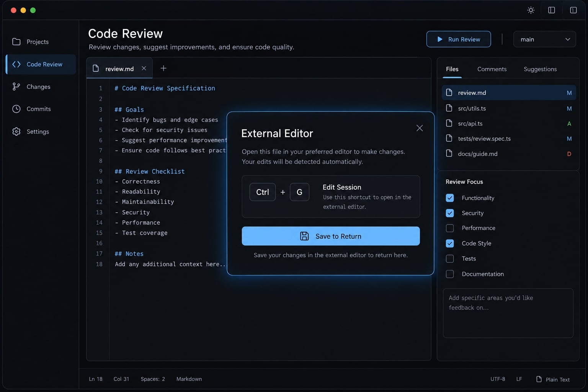
Task: Toggle the right side panel icon
Action: click(x=573, y=10)
